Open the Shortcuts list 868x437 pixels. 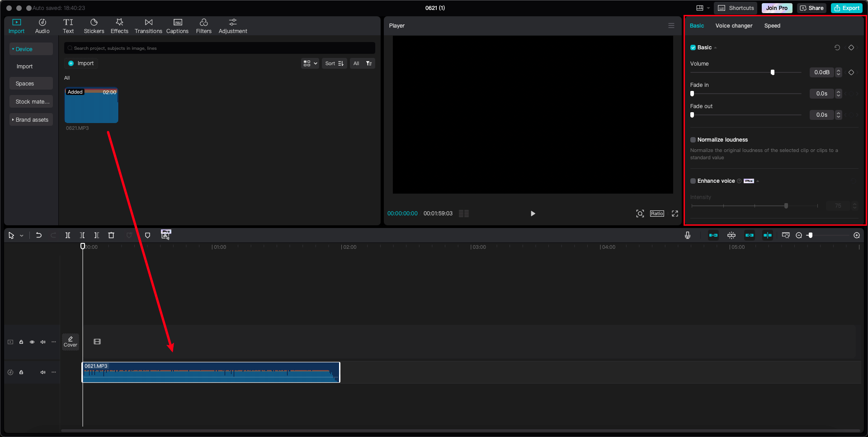pos(736,8)
